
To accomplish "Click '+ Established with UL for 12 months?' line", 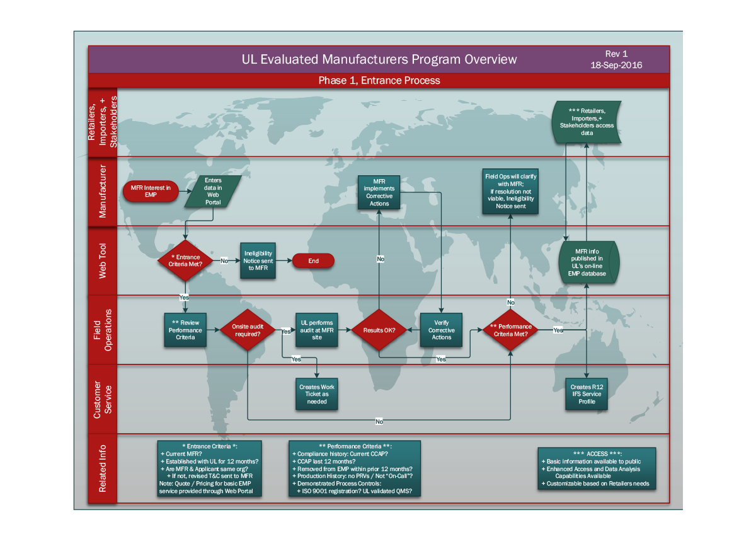I will [210, 461].
